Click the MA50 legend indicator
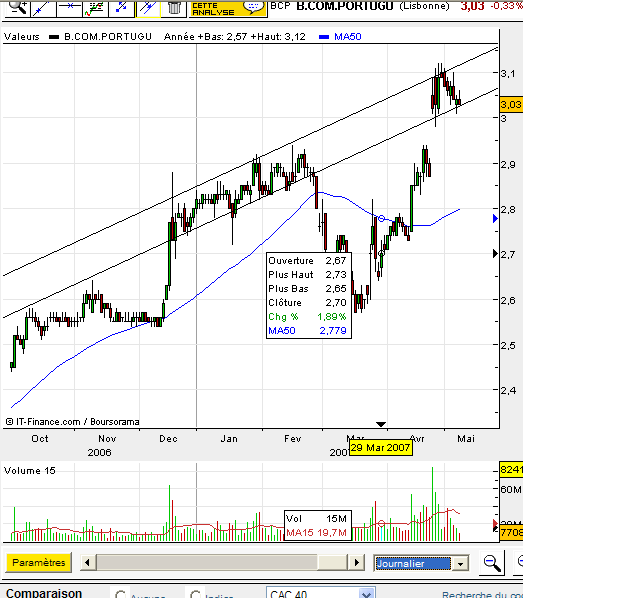Image resolution: width=640 pixels, height=598 pixels. (340, 37)
